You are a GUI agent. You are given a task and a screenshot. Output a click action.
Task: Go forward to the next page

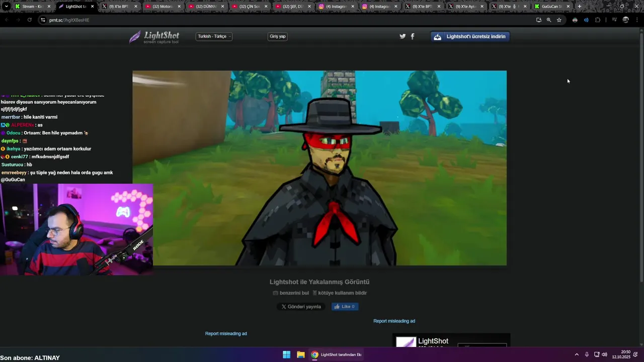coord(18,20)
